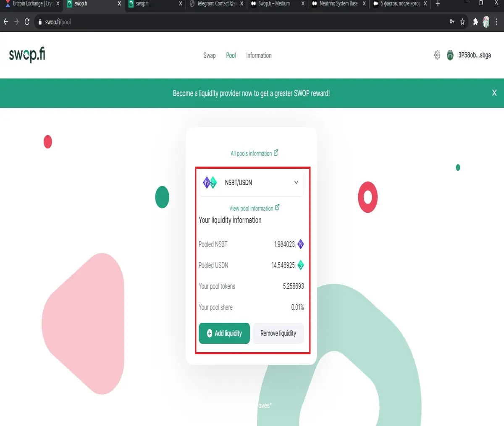Close the Bitcoin Exchange tab

point(58,3)
